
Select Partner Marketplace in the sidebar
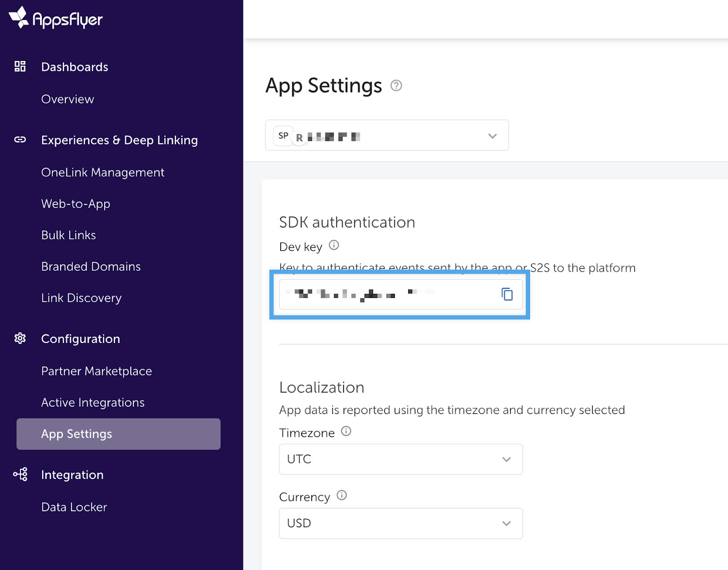96,371
